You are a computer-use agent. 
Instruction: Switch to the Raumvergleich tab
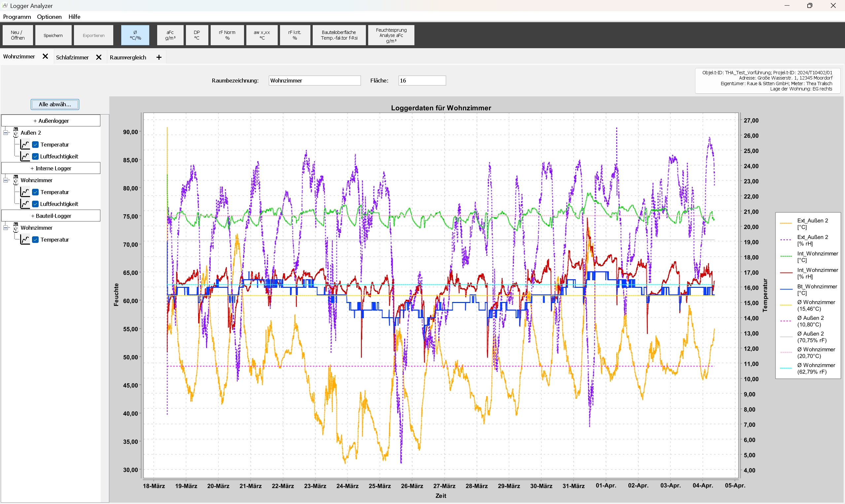pyautogui.click(x=128, y=57)
